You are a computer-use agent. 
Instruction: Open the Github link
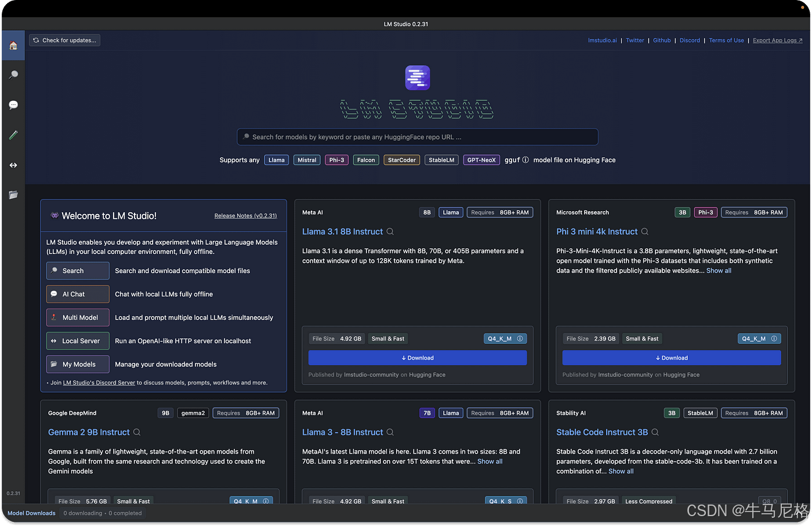[x=662, y=41]
